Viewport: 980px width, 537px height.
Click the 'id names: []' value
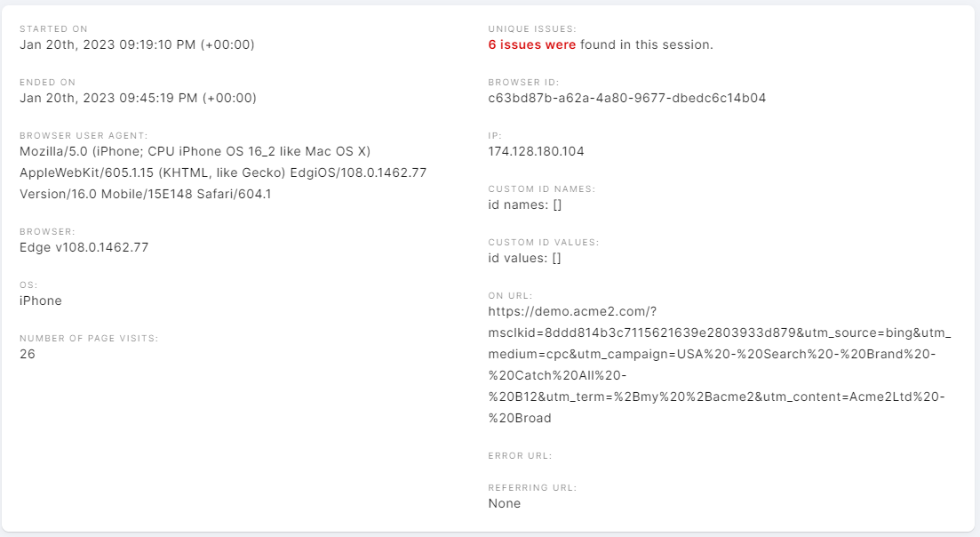tap(525, 205)
